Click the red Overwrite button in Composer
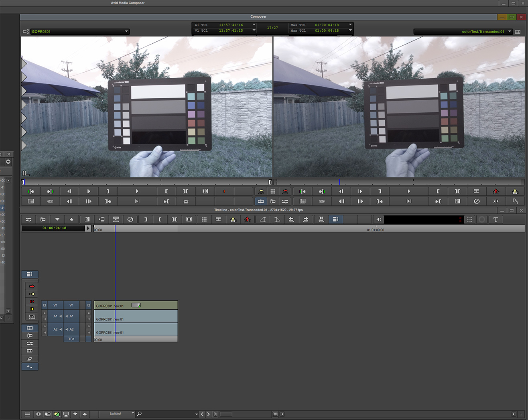Image resolution: width=528 pixels, height=420 pixels. click(285, 192)
